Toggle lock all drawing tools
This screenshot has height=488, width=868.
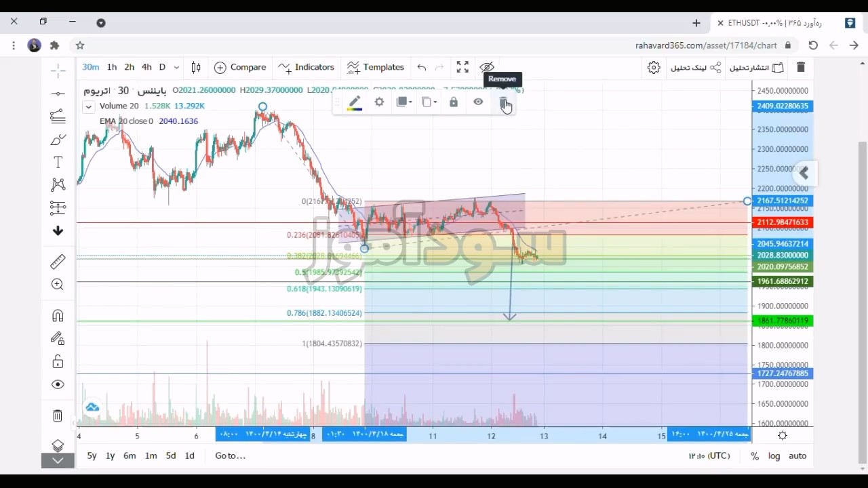click(58, 361)
